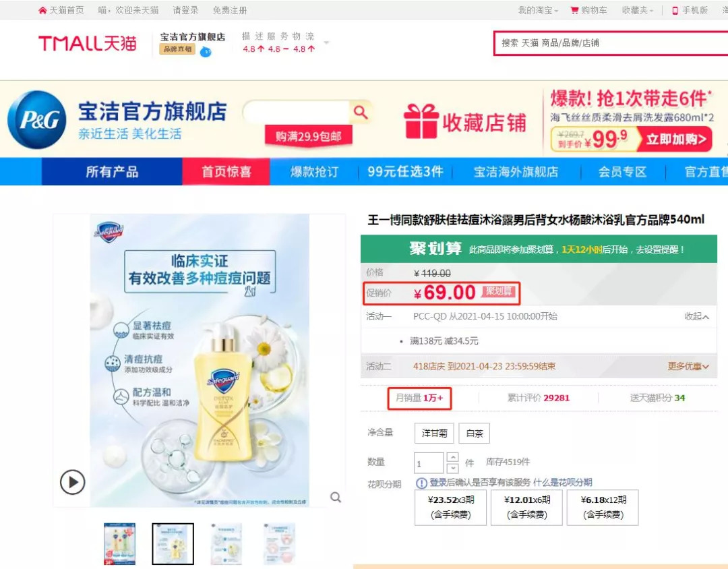Open the shopping cart icon

point(574,10)
